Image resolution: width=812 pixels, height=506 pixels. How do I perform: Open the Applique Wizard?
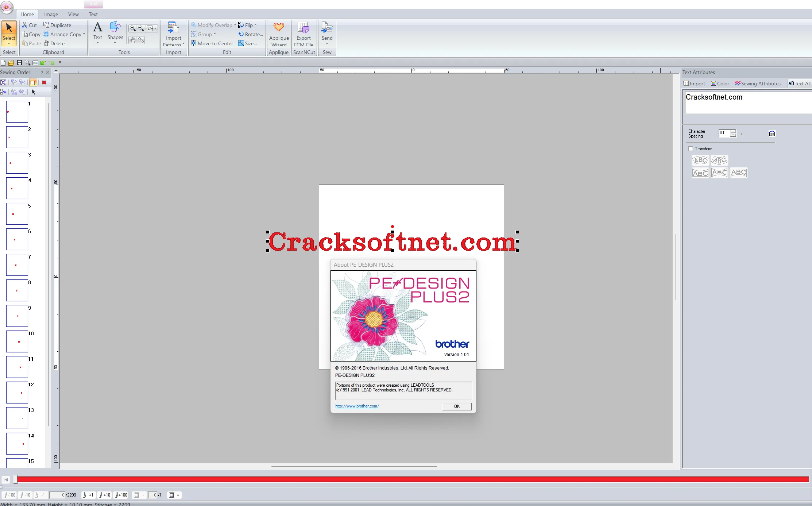279,34
